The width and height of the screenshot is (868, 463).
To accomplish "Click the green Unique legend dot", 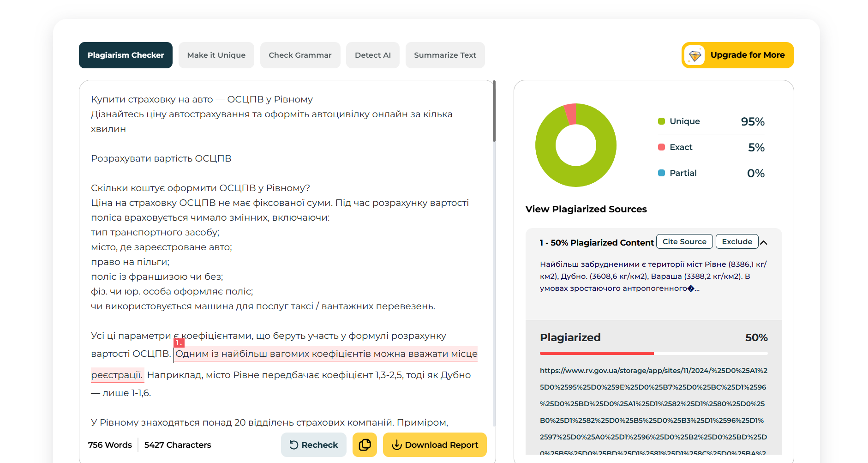I will tap(661, 121).
